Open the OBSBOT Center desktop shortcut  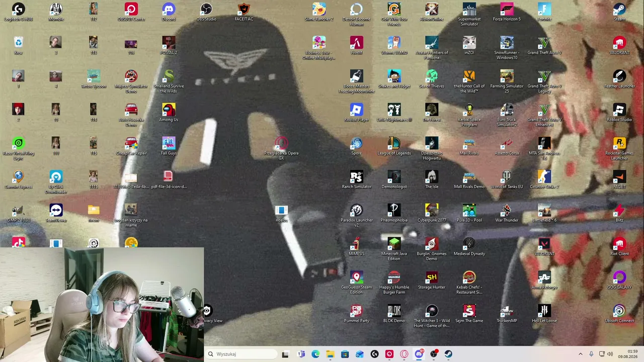pos(131,12)
